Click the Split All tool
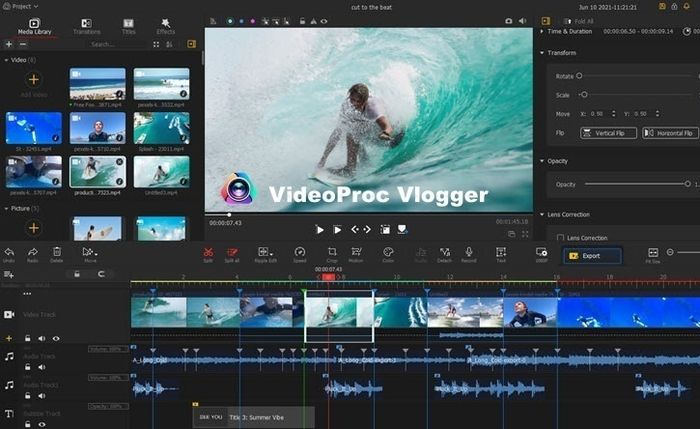 (x=232, y=255)
